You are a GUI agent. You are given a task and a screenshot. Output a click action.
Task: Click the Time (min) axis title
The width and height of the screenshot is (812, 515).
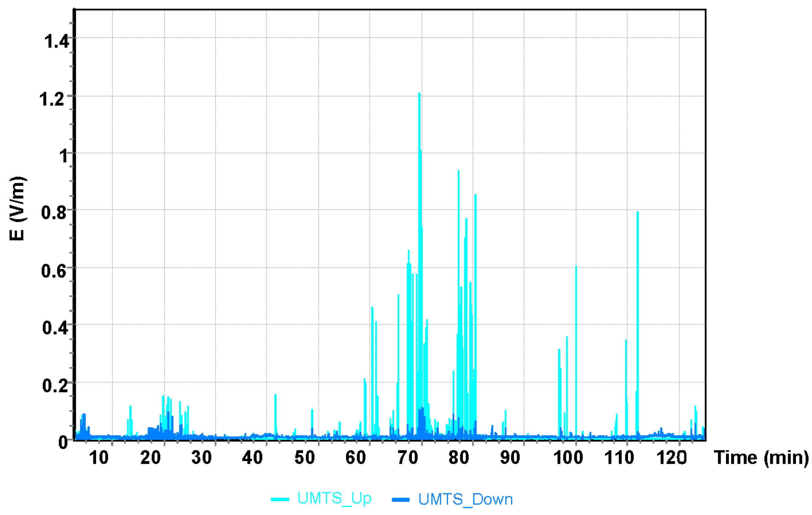[761, 458]
